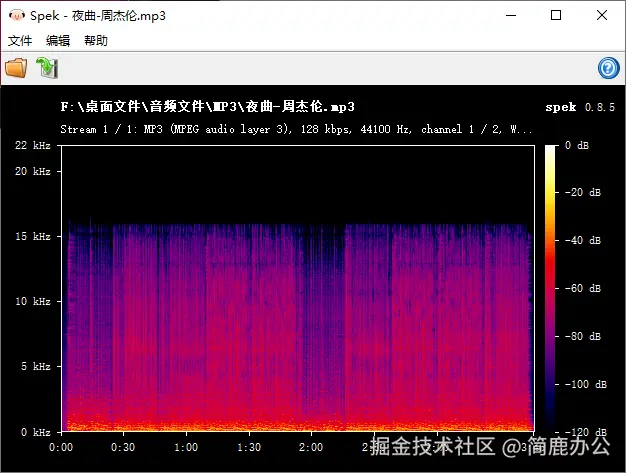Click the 2:00 time label
This screenshot has width=626, height=473.
click(311, 447)
